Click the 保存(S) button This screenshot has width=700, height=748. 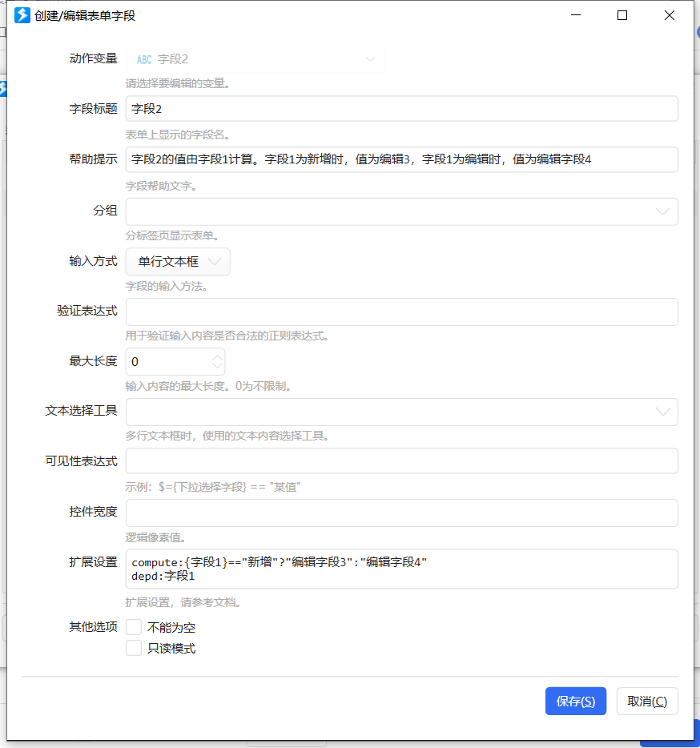(576, 701)
